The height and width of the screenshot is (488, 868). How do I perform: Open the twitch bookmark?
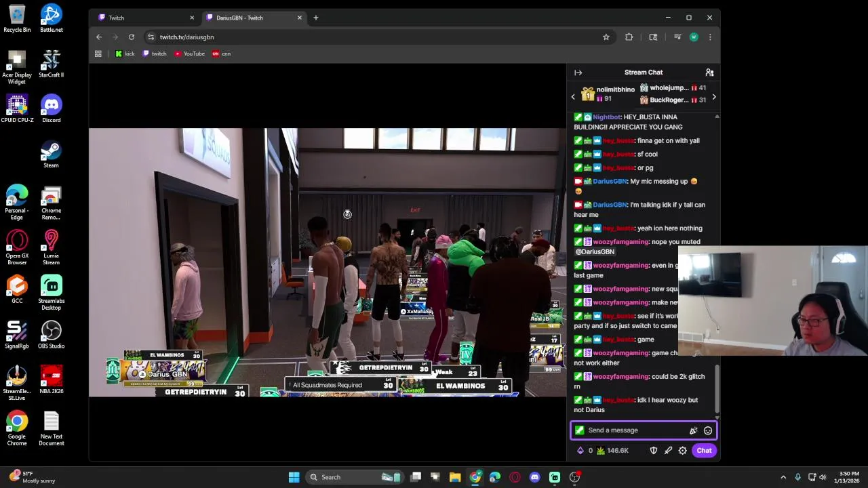pos(155,54)
